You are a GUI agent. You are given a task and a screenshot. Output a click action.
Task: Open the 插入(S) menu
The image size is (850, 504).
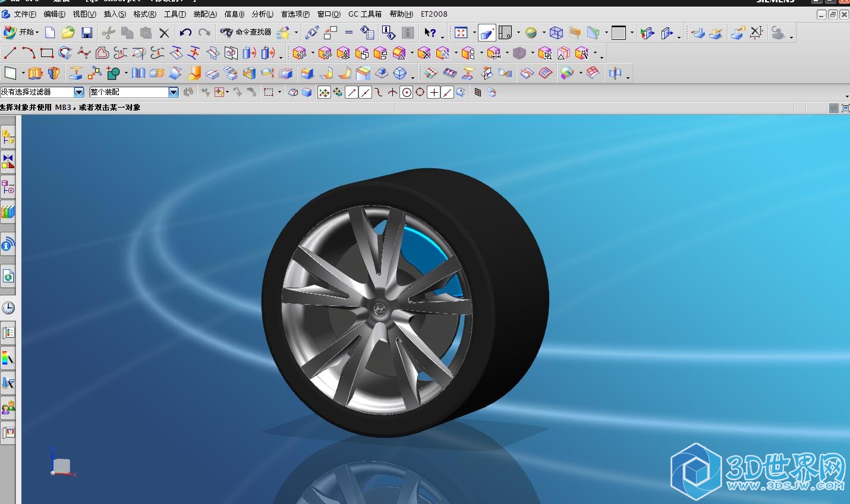click(114, 14)
